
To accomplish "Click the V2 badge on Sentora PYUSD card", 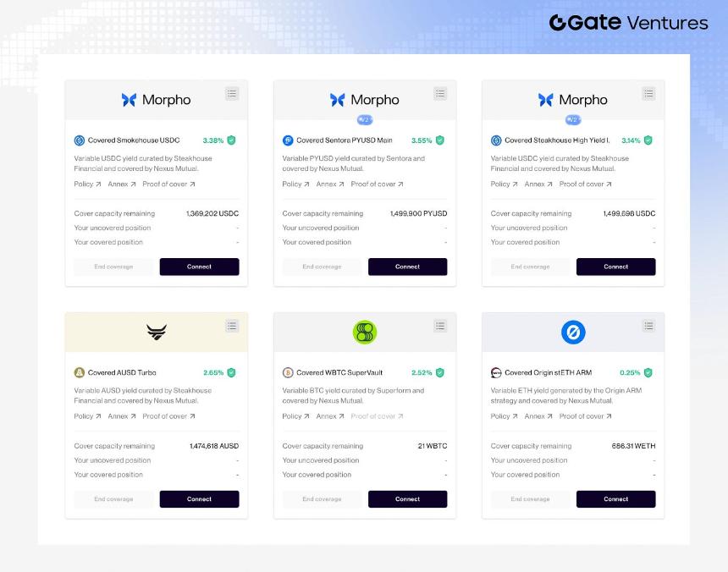I will click(365, 119).
